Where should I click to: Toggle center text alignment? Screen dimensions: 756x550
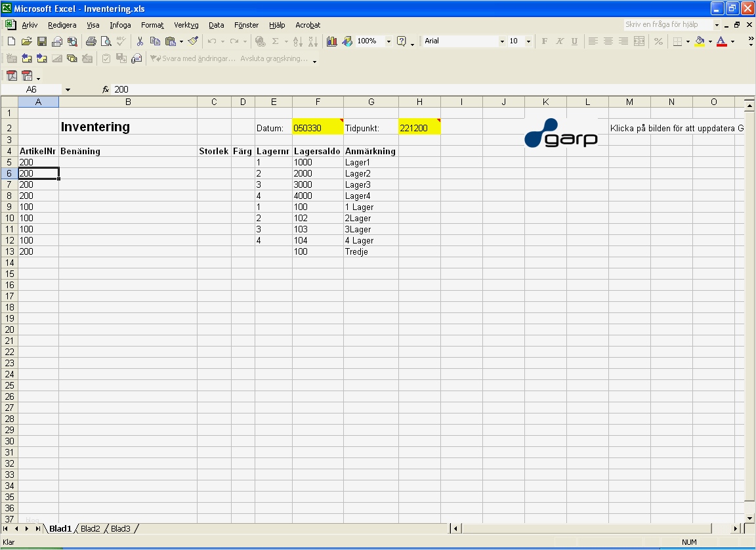point(608,41)
